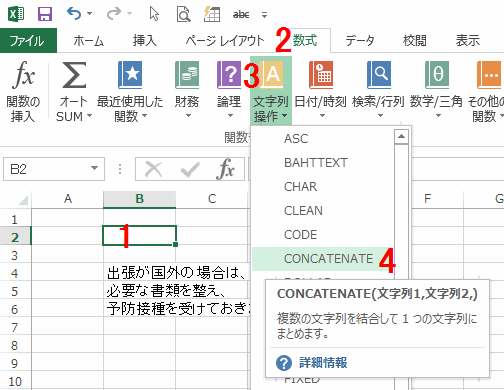Select row 2 header
The image size is (504, 390).
(x=15, y=237)
